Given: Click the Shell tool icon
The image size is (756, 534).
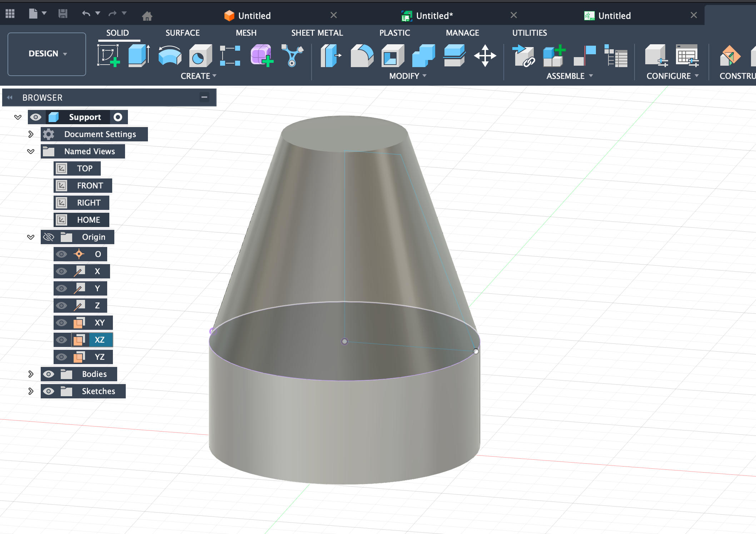Looking at the screenshot, I should (x=392, y=56).
